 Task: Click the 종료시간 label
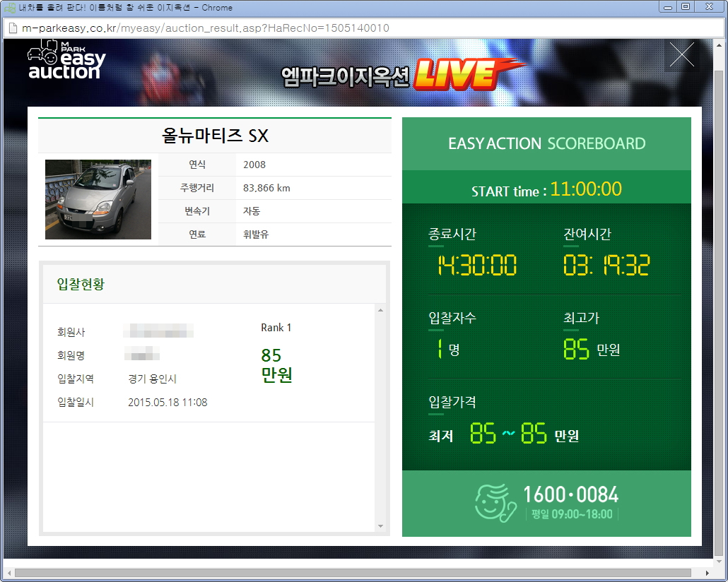tap(452, 234)
